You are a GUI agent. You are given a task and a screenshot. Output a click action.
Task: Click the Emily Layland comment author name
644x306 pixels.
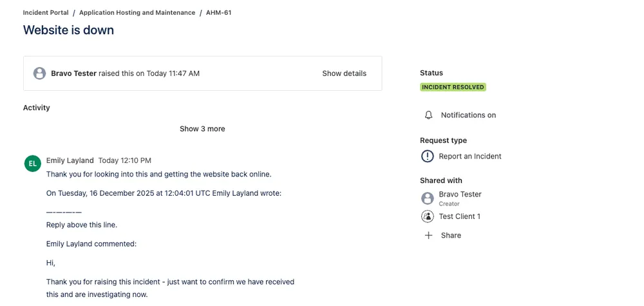tap(70, 160)
